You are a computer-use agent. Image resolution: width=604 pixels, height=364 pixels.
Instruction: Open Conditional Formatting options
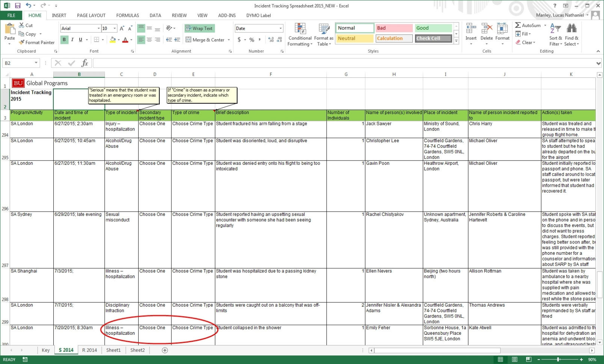coord(300,34)
